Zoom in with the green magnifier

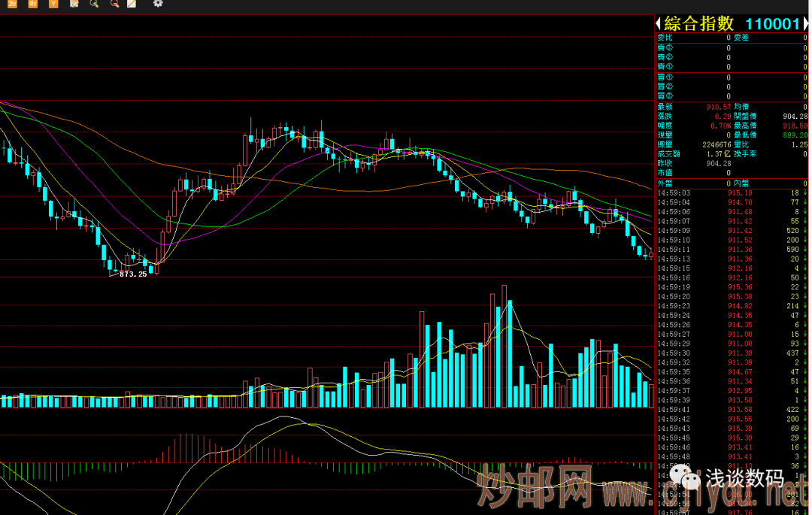coord(94,4)
